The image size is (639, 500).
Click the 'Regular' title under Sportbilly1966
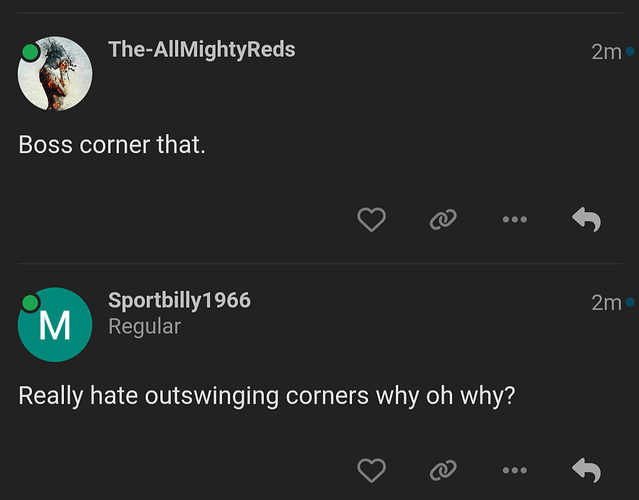(x=144, y=326)
